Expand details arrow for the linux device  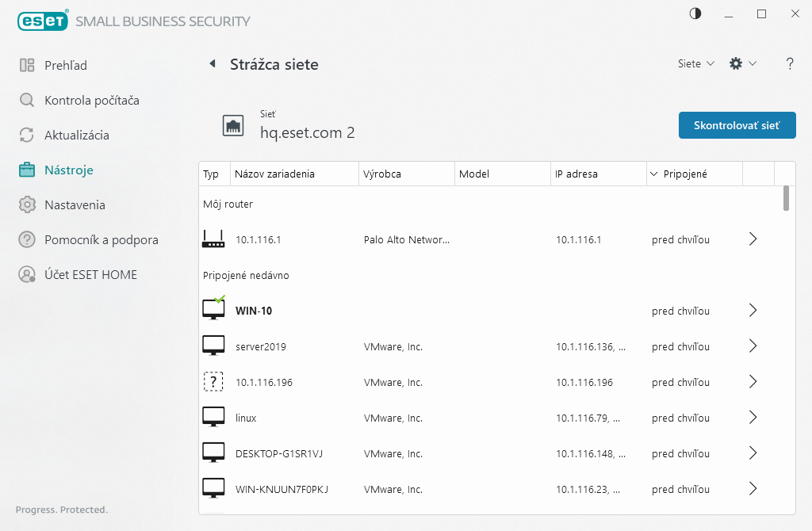pos(753,418)
